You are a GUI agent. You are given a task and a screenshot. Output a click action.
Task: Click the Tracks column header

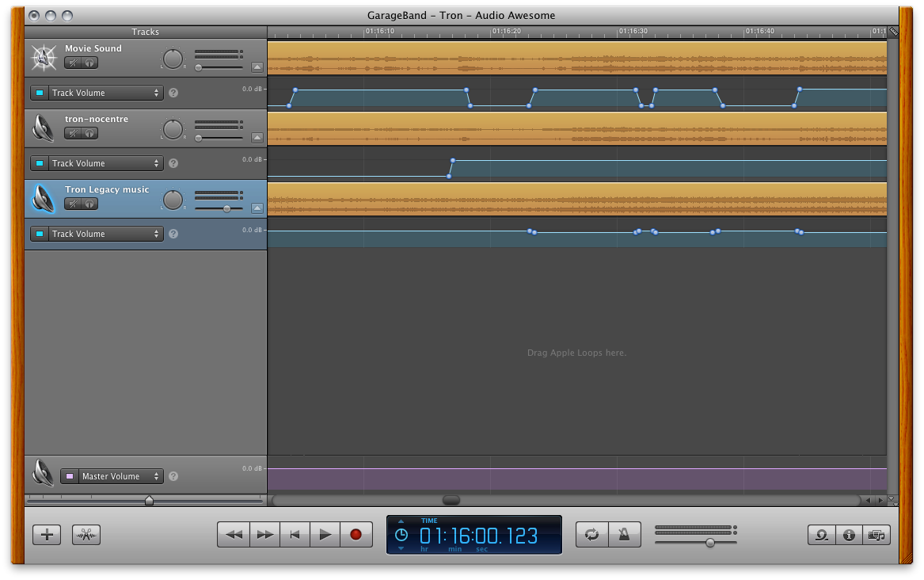click(x=146, y=32)
